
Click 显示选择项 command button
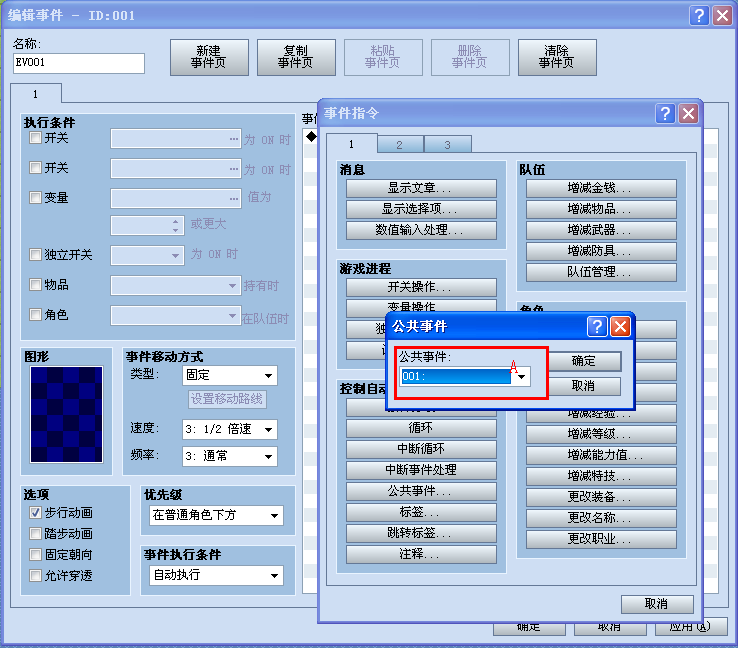click(421, 209)
